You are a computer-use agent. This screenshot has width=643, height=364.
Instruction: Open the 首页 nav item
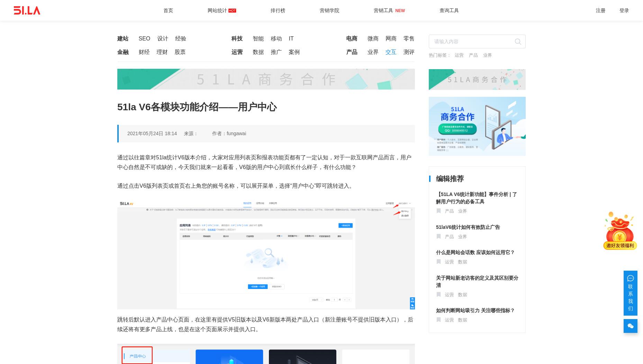pyautogui.click(x=168, y=11)
